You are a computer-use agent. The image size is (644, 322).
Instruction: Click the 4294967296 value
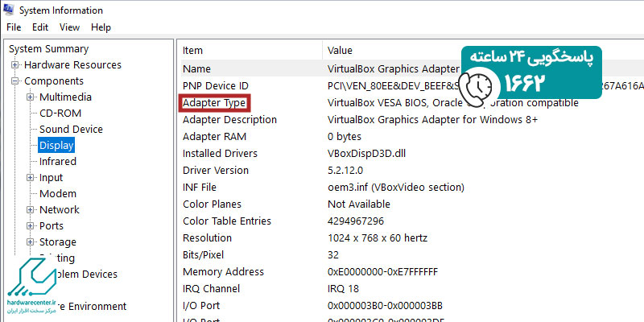(356, 221)
